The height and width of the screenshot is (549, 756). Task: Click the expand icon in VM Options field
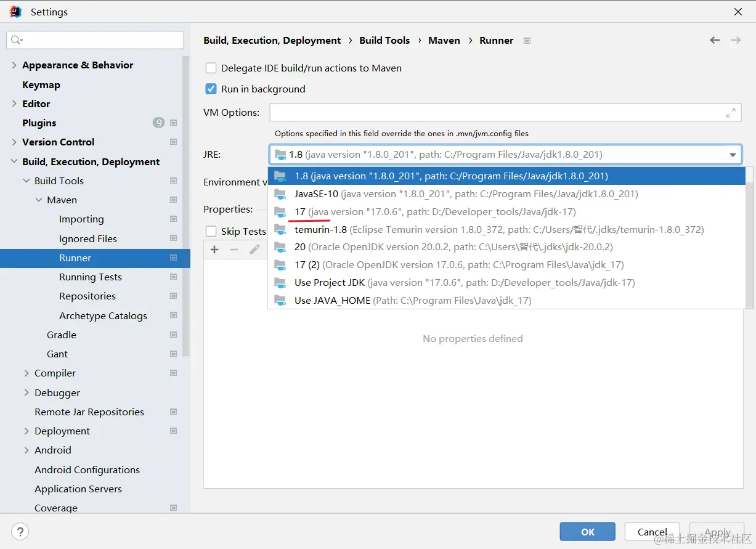[731, 113]
